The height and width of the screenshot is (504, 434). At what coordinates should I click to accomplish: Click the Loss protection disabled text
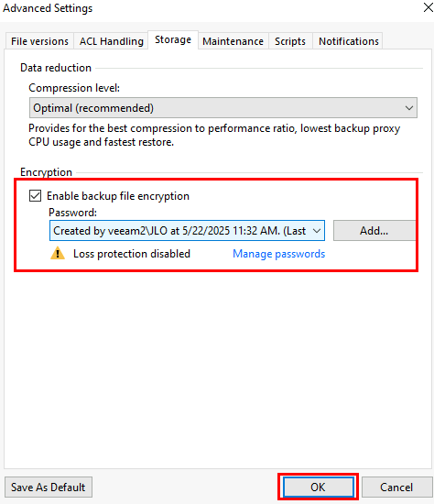coord(132,254)
